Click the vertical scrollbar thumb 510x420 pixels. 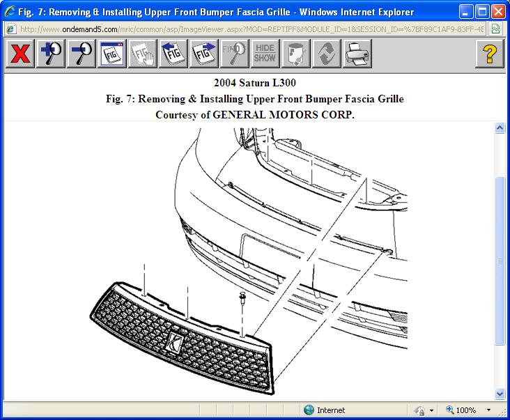pyautogui.click(x=500, y=260)
